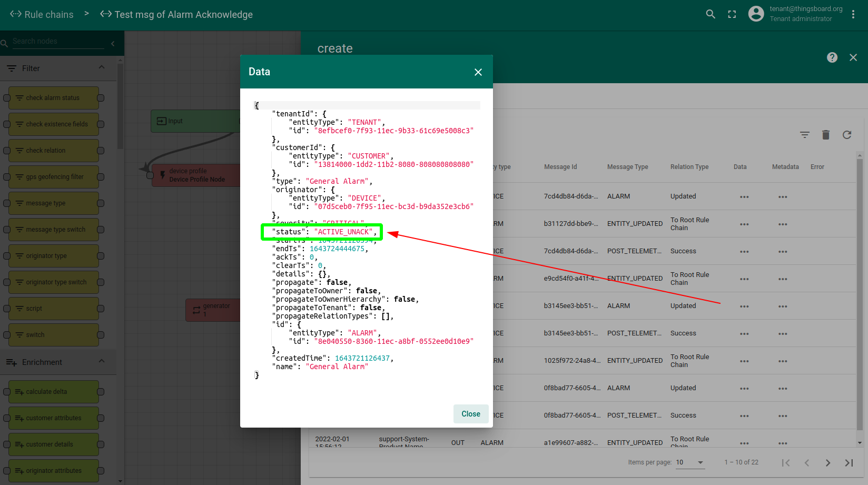
Task: Clear debug events using the trash icon
Action: pos(825,135)
